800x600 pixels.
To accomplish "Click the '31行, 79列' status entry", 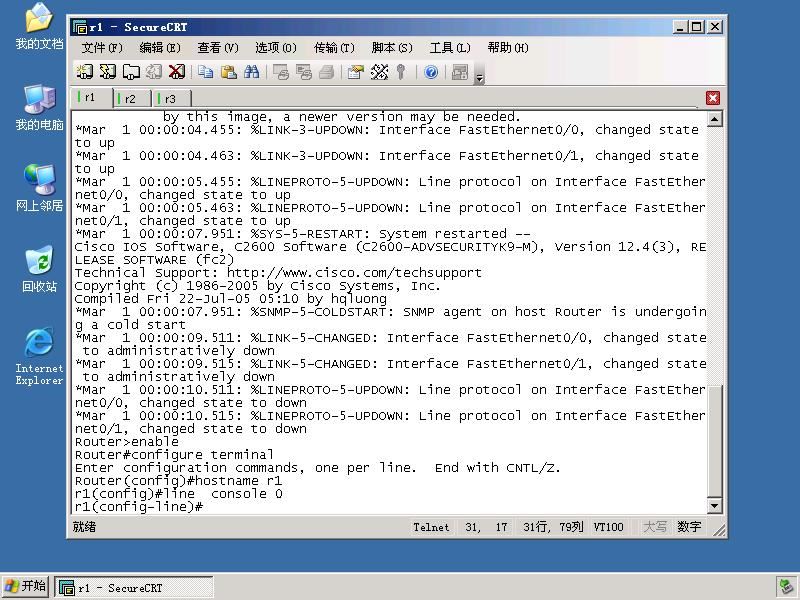I will coord(553,527).
